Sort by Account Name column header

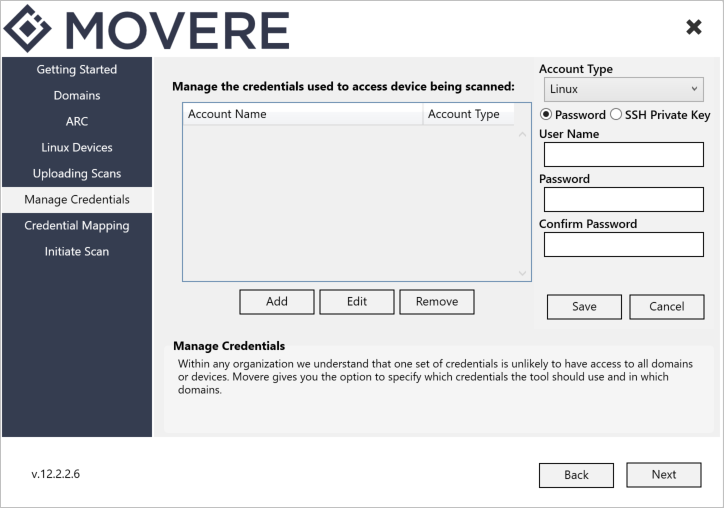[x=303, y=114]
